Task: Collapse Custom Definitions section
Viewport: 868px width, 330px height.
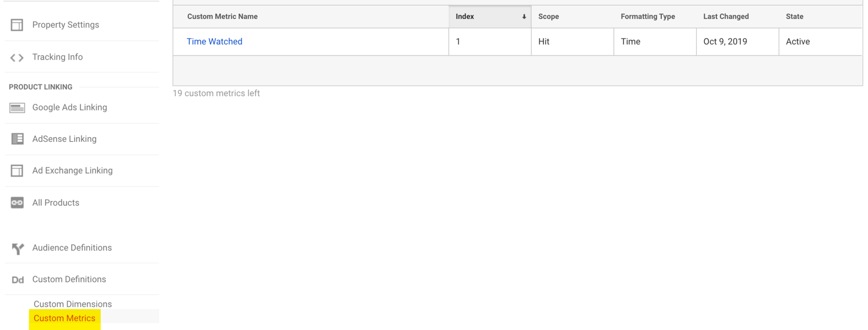Action: [x=69, y=279]
